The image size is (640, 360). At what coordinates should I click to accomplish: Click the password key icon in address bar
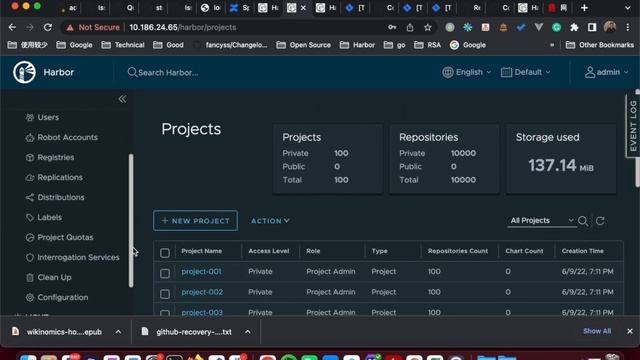[392, 27]
